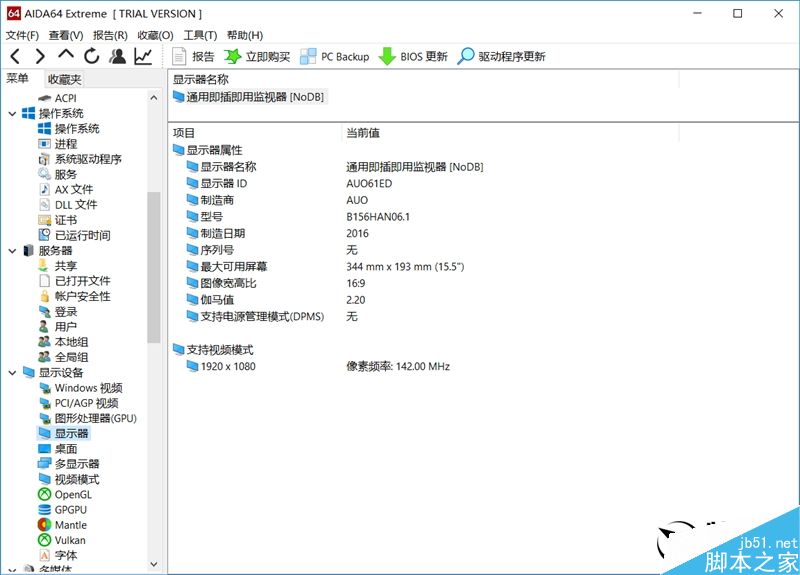Screen dimensions: 800x575
Task: Select 证书 in the tree
Action: [x=58, y=220]
